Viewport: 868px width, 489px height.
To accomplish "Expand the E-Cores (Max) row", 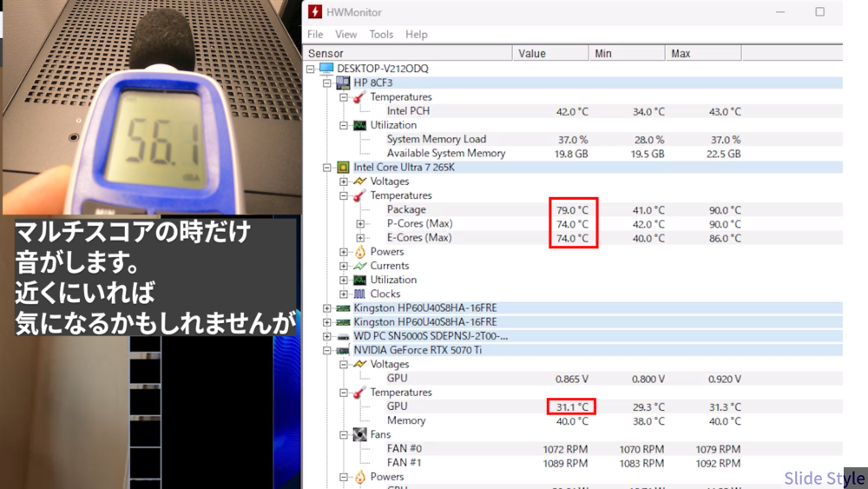I will click(360, 238).
